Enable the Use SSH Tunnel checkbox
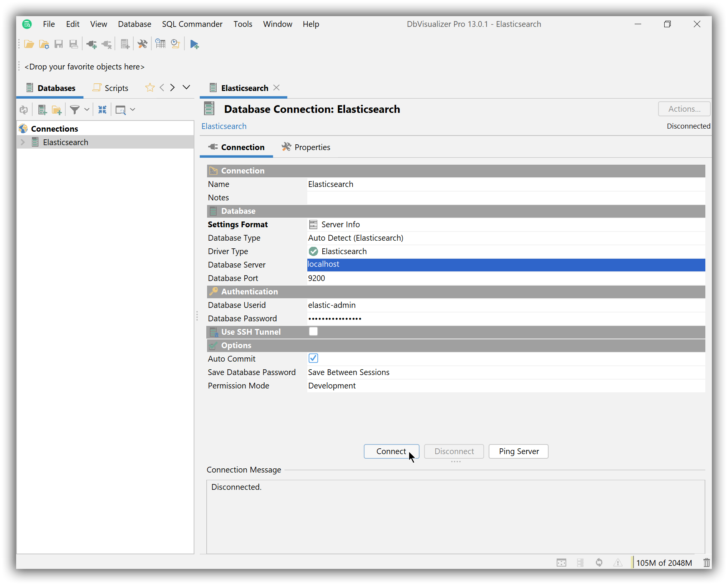The height and width of the screenshot is (585, 728). pyautogui.click(x=313, y=332)
